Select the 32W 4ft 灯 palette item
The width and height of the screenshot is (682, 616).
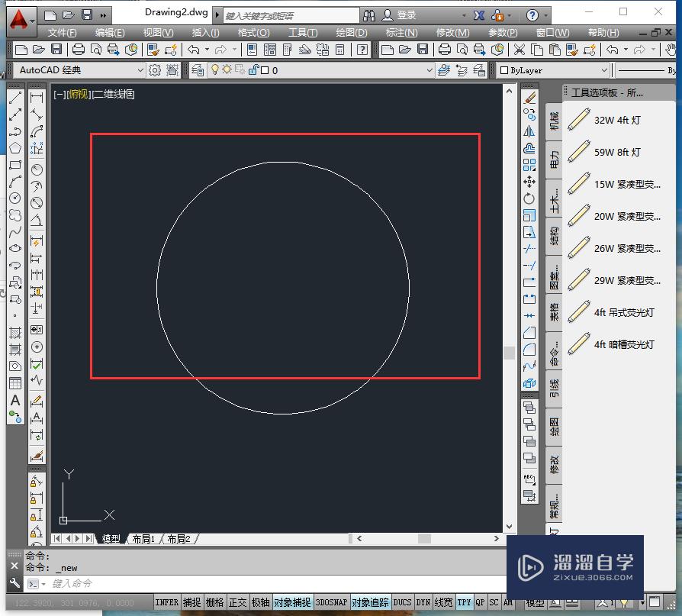tap(618, 120)
